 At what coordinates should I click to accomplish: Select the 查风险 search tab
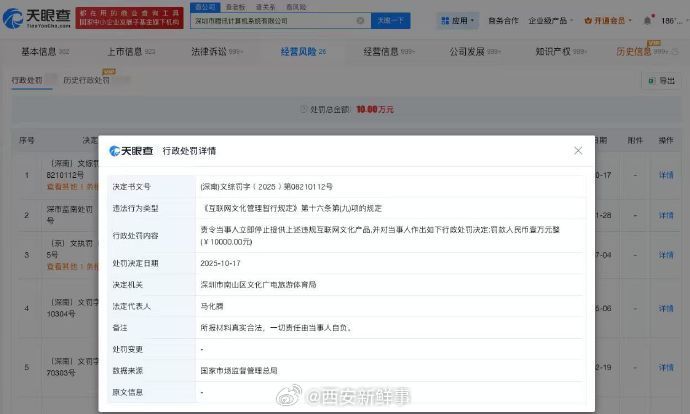(x=296, y=7)
